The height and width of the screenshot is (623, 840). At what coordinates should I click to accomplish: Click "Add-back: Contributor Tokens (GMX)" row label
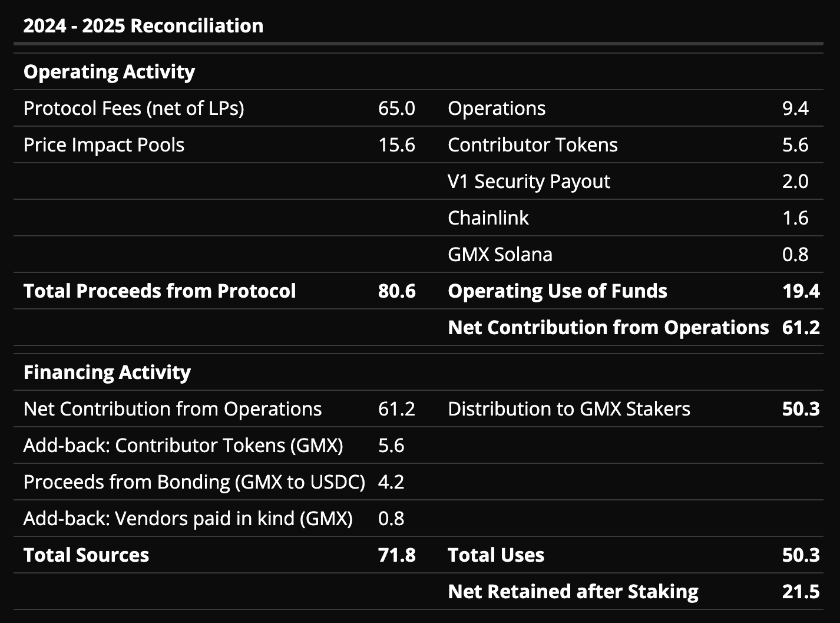[183, 446]
